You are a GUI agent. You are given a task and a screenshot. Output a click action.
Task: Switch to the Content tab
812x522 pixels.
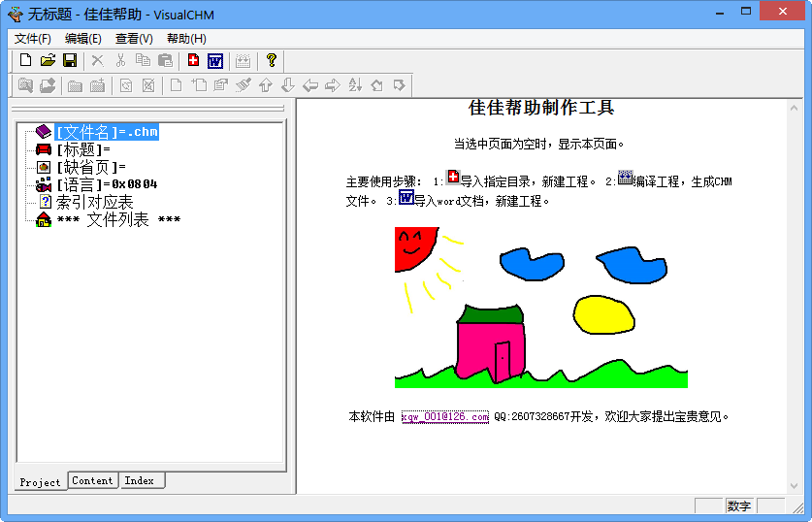[93, 480]
